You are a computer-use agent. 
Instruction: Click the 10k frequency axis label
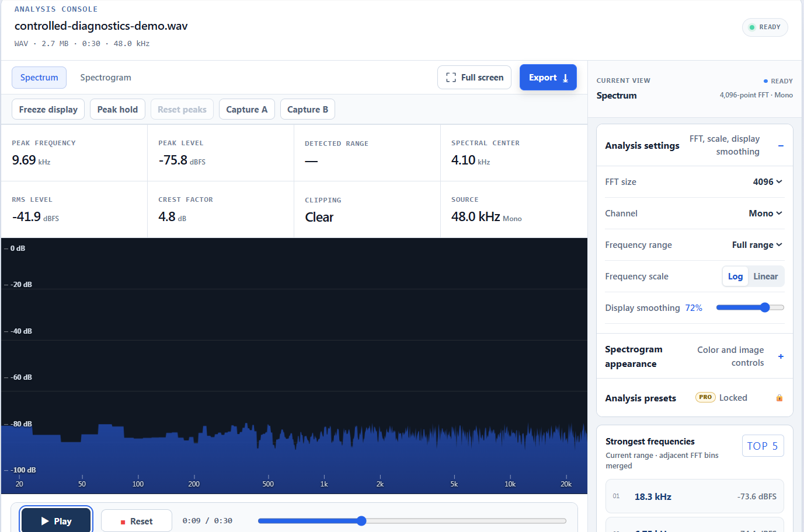pos(510,484)
